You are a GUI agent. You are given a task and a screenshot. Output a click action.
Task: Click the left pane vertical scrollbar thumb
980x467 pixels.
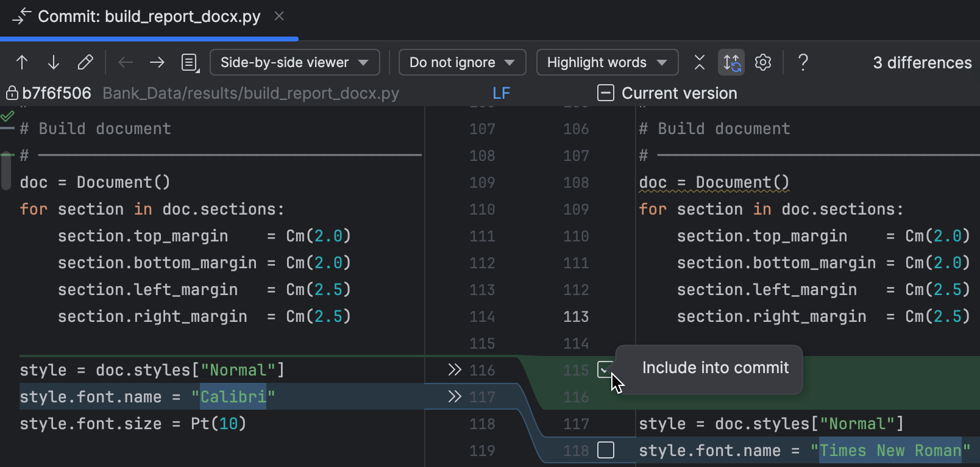click(6, 171)
